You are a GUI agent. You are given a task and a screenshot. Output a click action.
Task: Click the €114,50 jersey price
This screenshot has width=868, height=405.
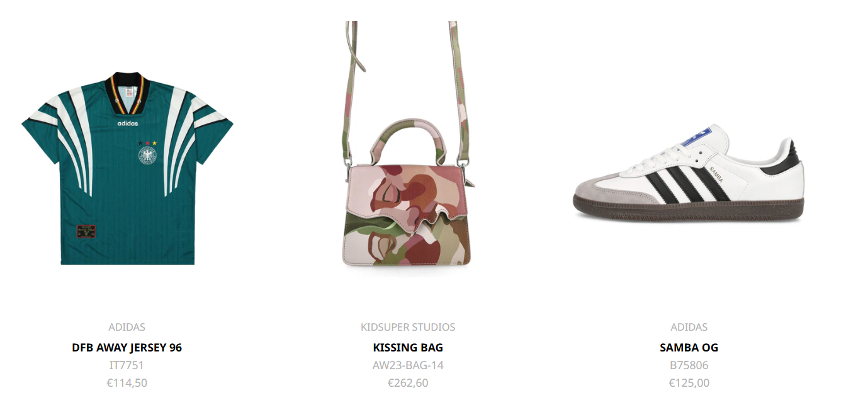[127, 383]
